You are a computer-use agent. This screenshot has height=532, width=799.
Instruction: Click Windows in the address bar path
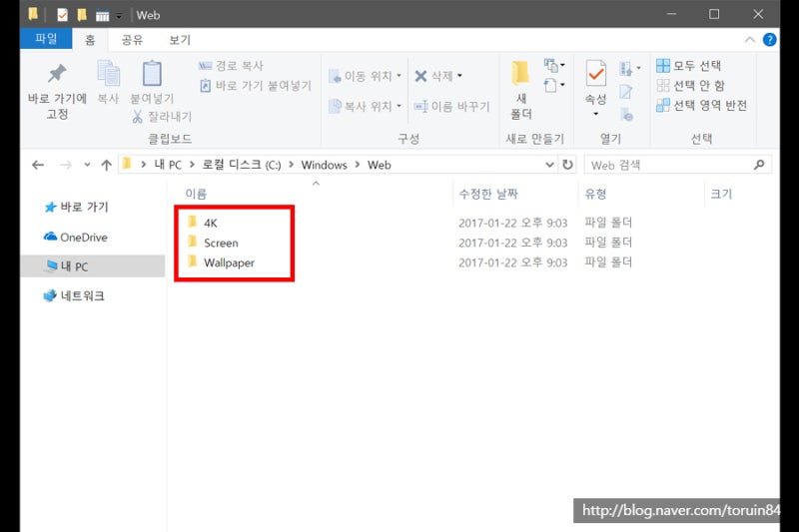[324, 165]
